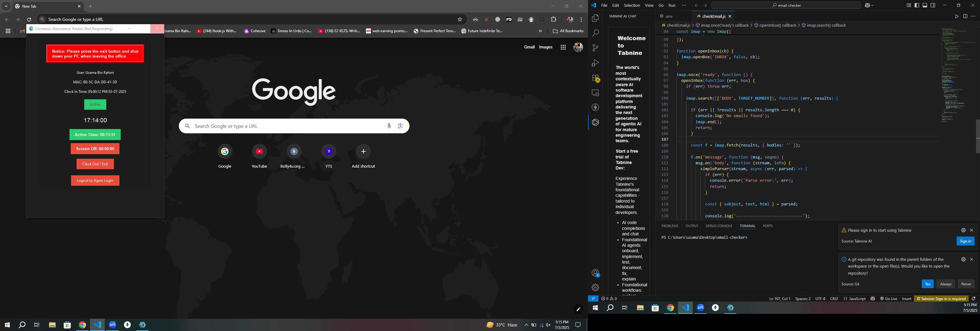Open the Extensions view in VS Code
The width and height of the screenshot is (980, 331).
pos(595,78)
